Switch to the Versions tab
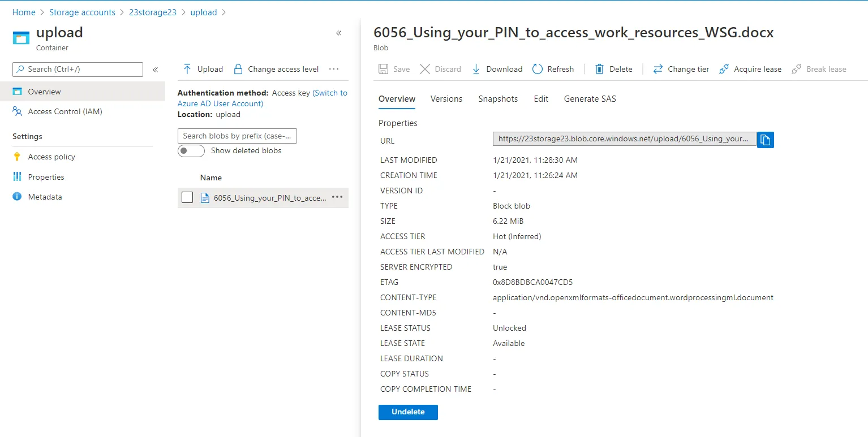The height and width of the screenshot is (437, 868). pos(446,99)
